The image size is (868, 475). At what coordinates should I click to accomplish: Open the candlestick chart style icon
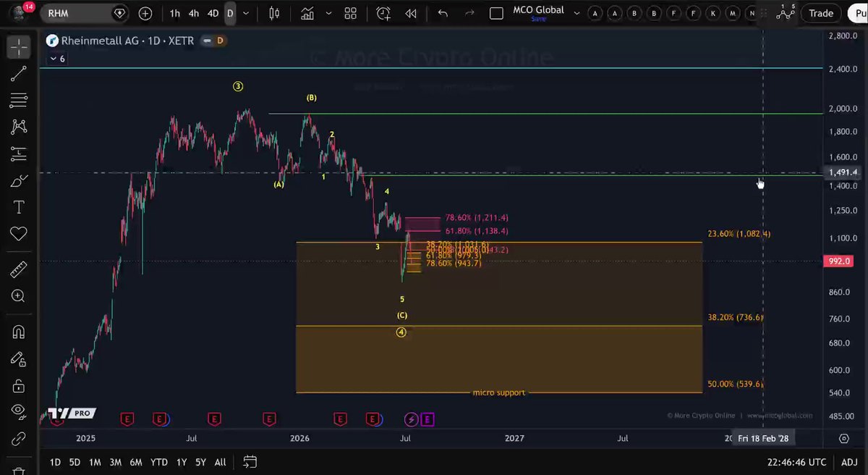274,13
